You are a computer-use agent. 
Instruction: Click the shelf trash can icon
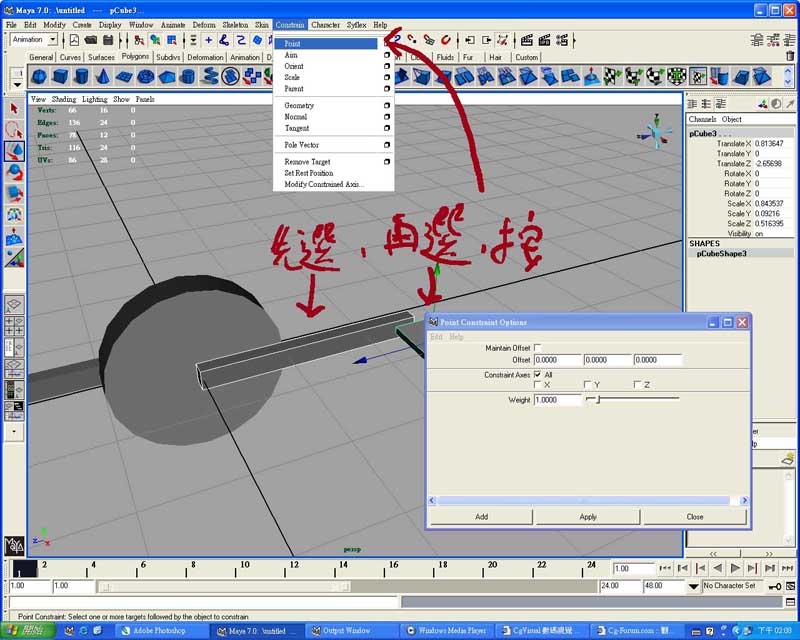[790, 56]
